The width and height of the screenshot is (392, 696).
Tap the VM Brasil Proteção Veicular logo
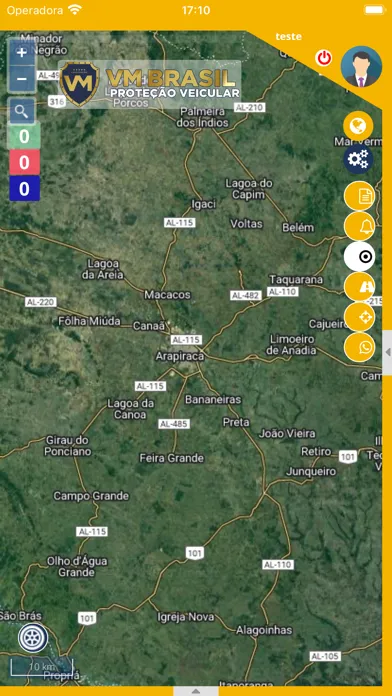pos(150,84)
